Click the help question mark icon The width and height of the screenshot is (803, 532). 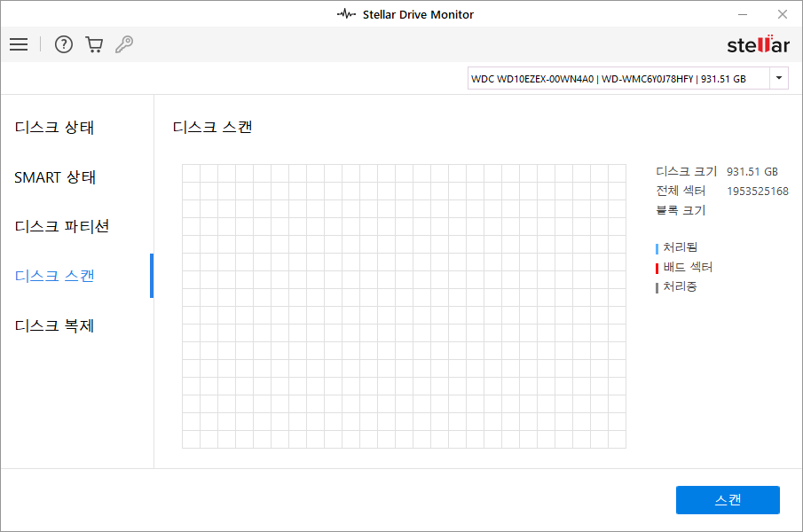[x=64, y=44]
